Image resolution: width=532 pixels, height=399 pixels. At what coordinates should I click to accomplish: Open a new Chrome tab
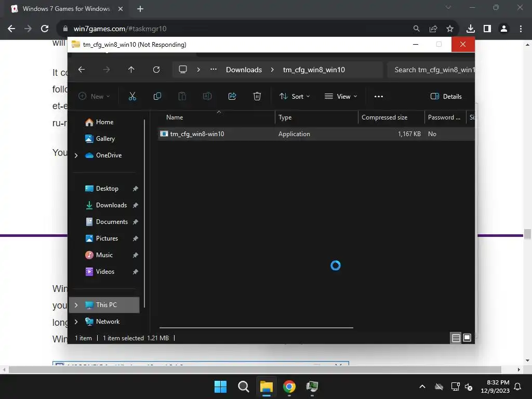(140, 9)
